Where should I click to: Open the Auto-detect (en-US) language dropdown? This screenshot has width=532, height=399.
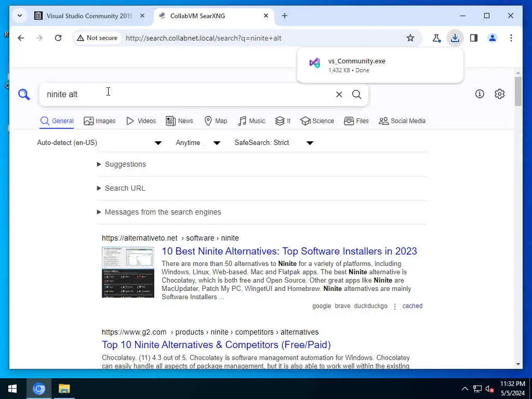99,143
